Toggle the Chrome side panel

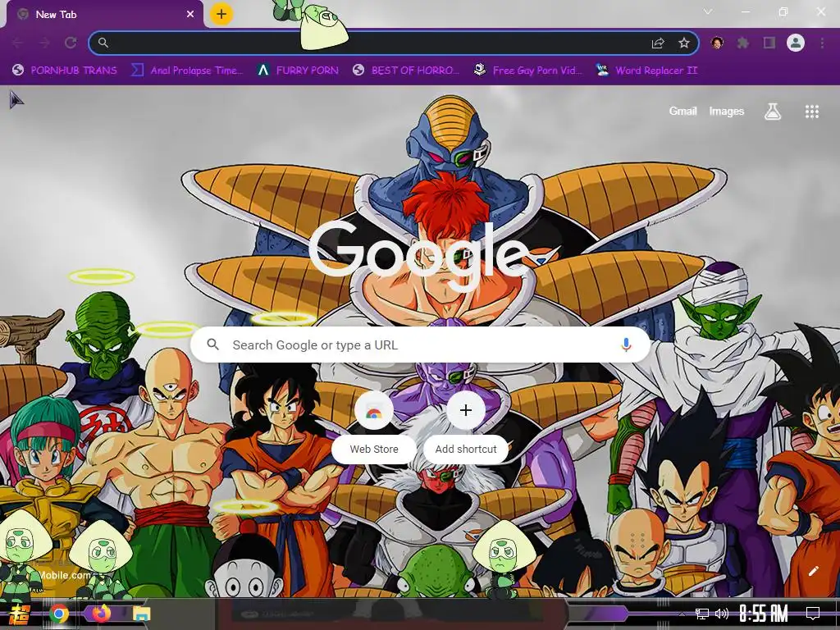pos(769,43)
